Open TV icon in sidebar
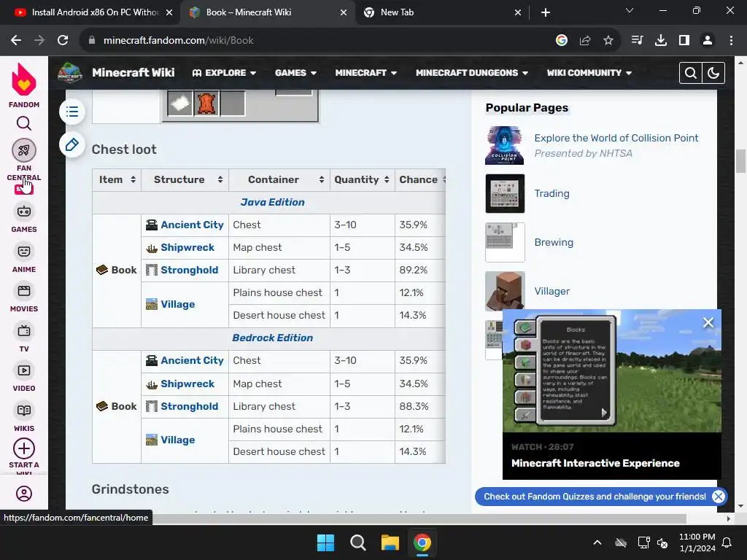 24,330
